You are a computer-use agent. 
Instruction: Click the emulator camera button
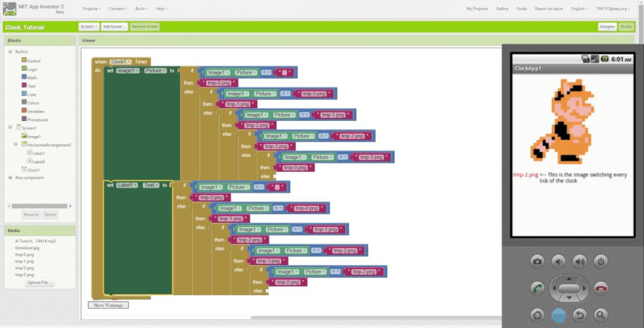pos(537,261)
